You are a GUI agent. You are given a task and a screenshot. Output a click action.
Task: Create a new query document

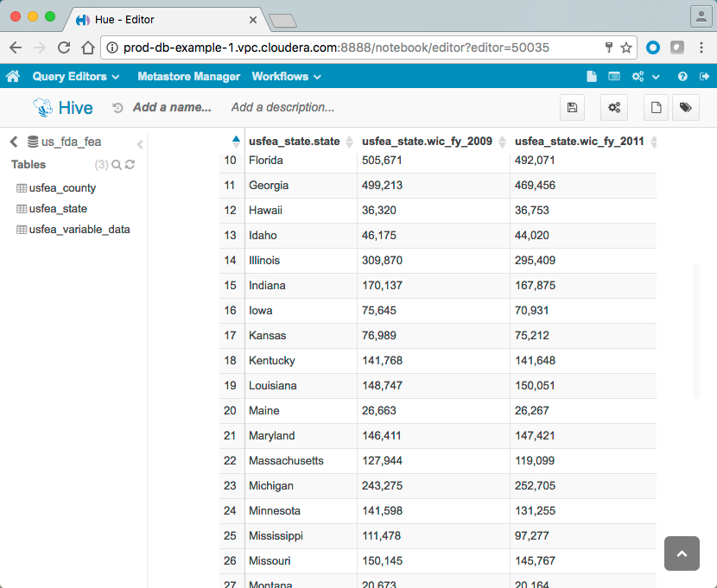point(657,108)
